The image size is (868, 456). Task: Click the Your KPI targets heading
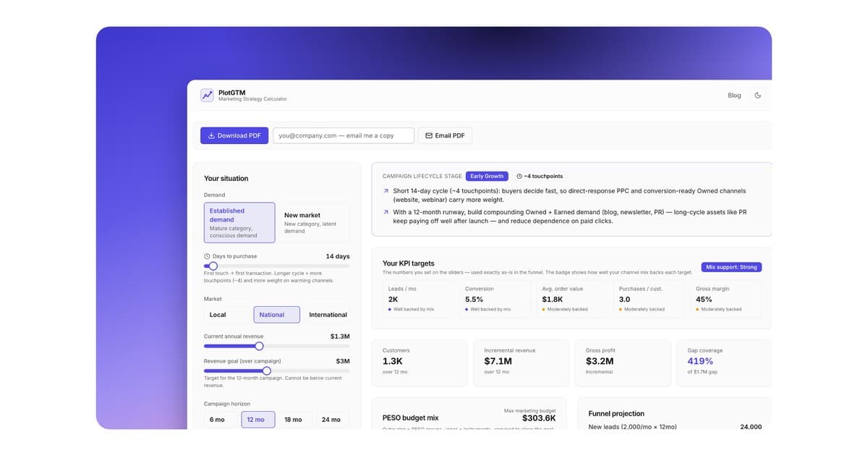409,263
